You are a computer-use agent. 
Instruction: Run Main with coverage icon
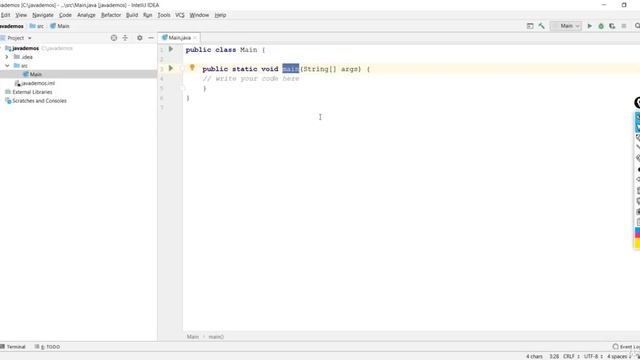coord(612,26)
